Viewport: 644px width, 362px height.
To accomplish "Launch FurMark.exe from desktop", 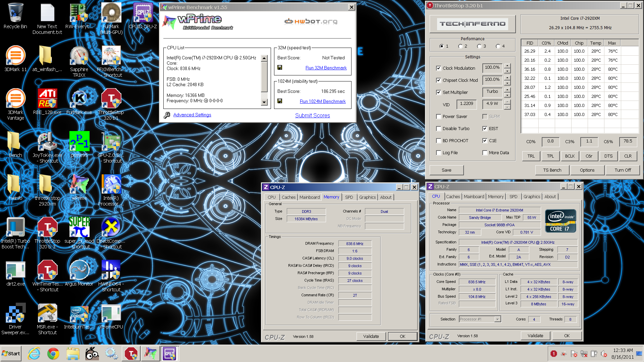I will coord(79,101).
